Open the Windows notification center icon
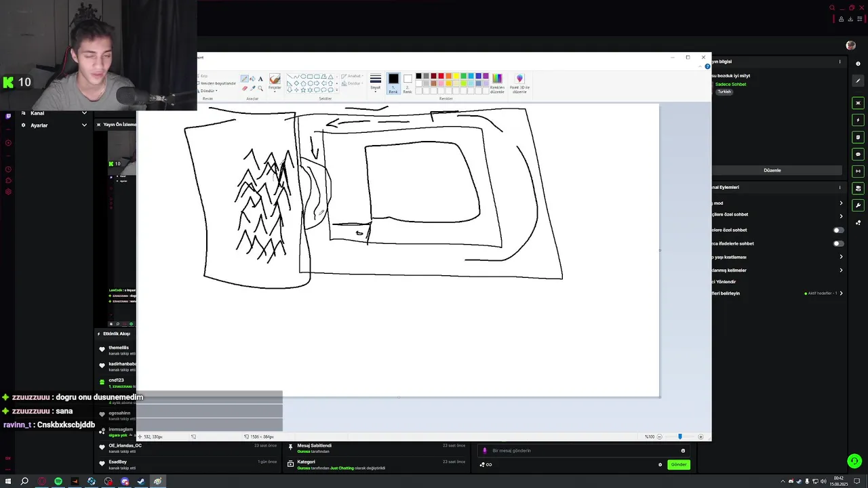This screenshot has width=868, height=488. 857,481
